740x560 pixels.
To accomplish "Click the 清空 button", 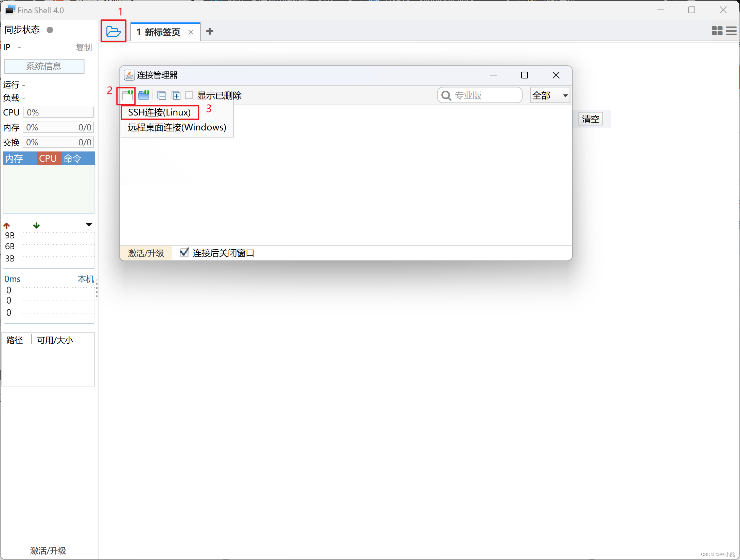I will point(591,119).
